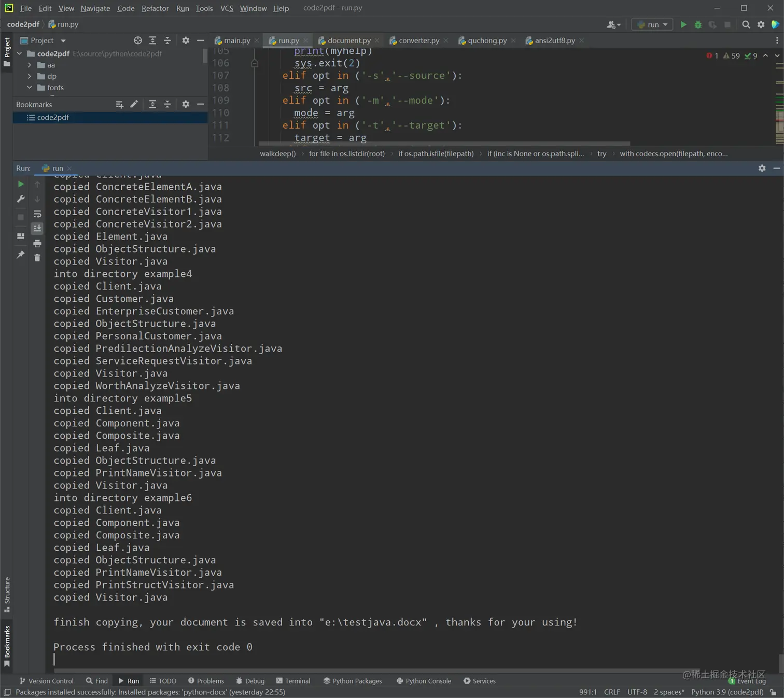Image resolution: width=784 pixels, height=698 pixels.
Task: Open Run panel settings gear
Action: [762, 168]
